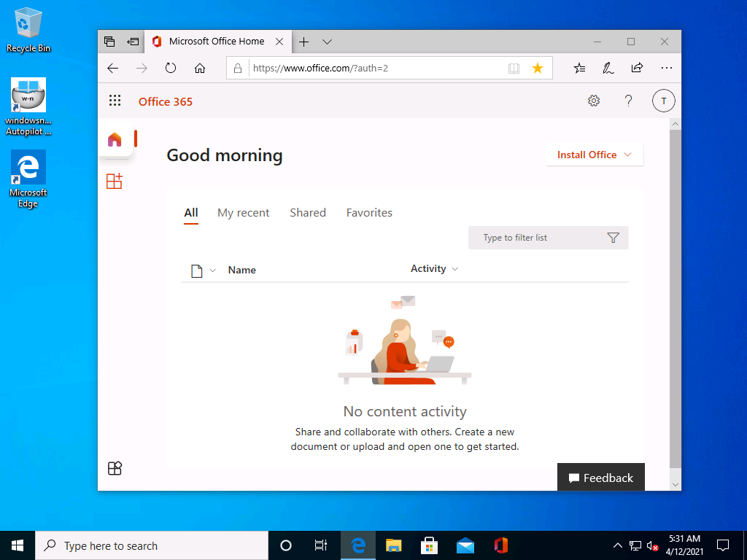Click the Windows taskbar search box
This screenshot has height=560, width=747.
pos(152,545)
